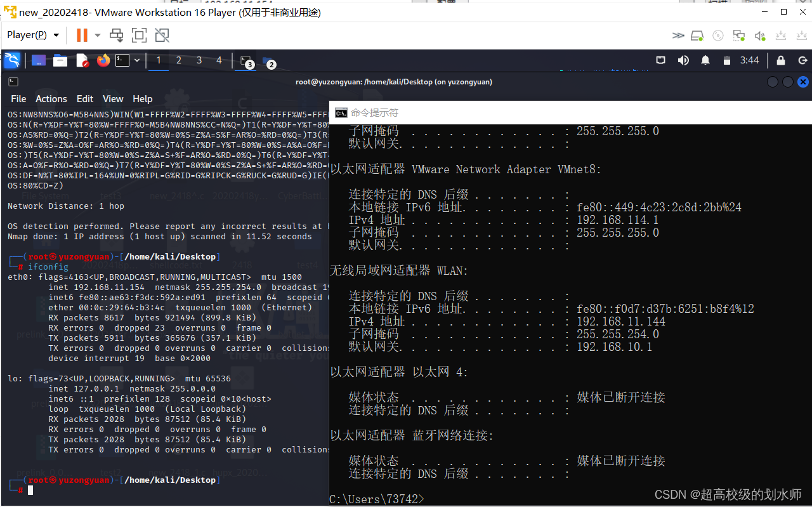Click the hard disk device icon
Viewport: 812px width, 507px height.
point(697,36)
